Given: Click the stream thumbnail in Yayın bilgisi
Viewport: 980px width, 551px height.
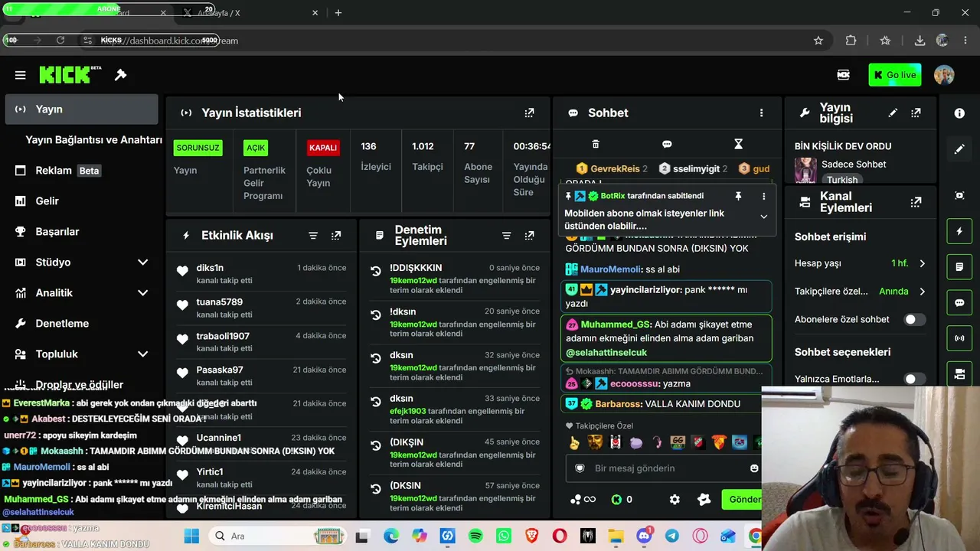Looking at the screenshot, I should tap(805, 170).
